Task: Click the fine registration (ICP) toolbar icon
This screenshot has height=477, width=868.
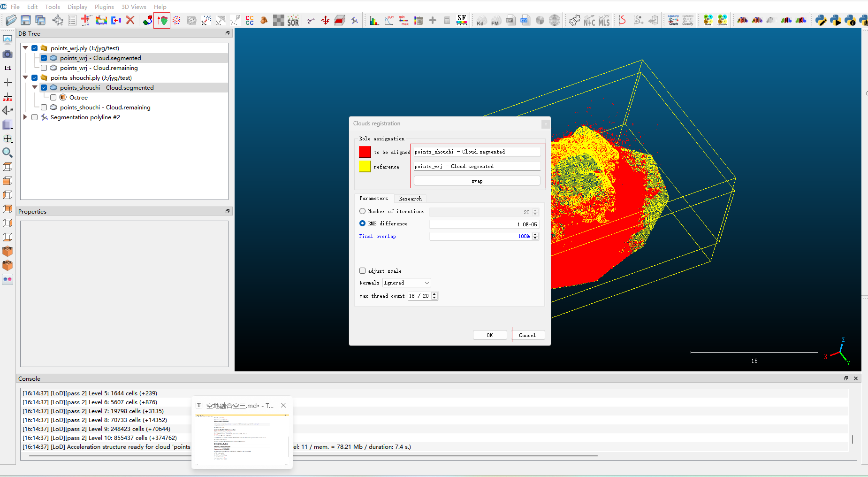Action: (162, 21)
